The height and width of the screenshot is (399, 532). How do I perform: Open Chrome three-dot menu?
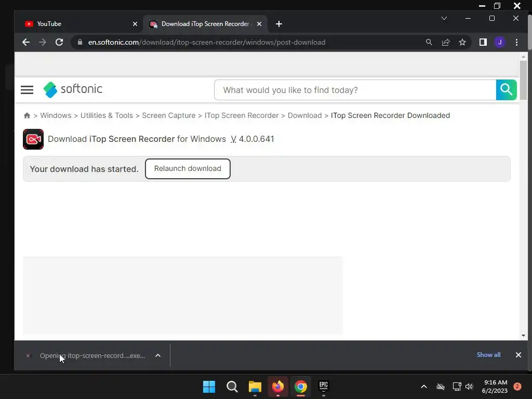[x=516, y=42]
